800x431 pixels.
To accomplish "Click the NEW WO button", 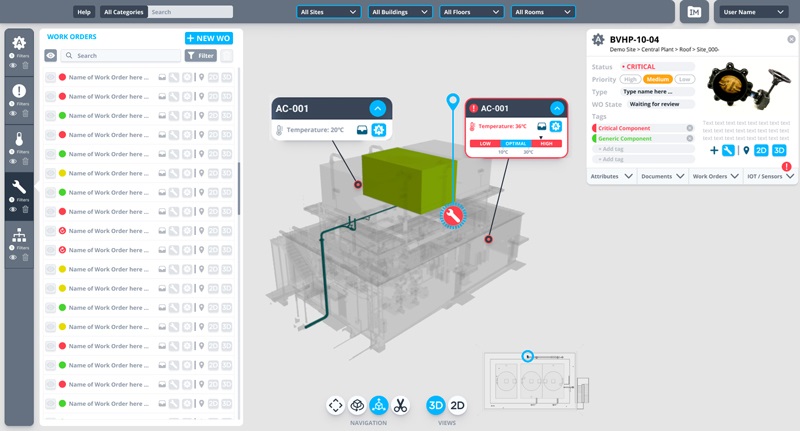I will coord(209,38).
